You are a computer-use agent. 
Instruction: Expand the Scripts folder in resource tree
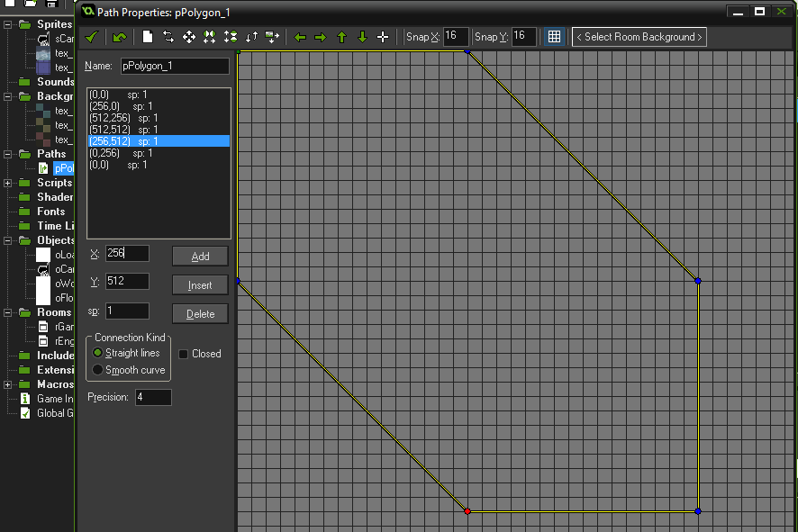(9, 183)
